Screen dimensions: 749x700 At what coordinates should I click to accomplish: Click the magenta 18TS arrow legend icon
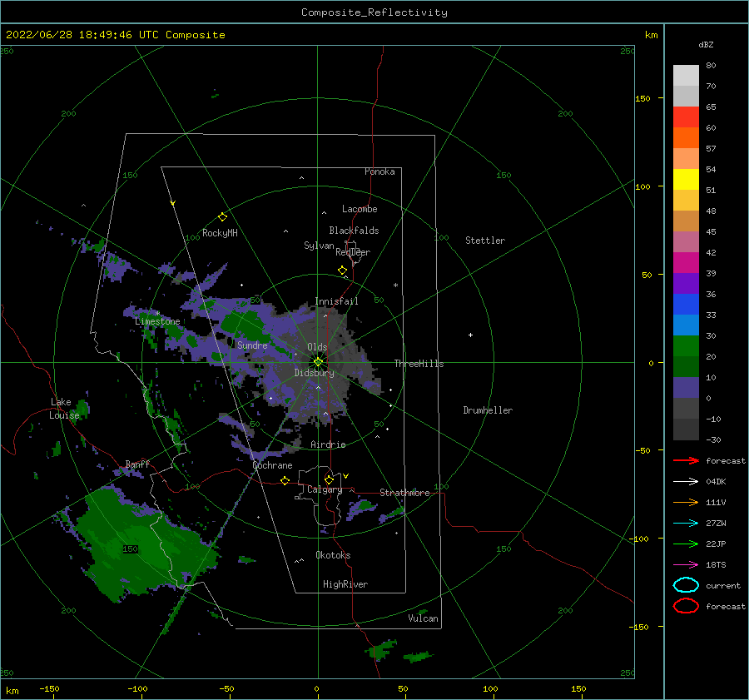point(686,565)
